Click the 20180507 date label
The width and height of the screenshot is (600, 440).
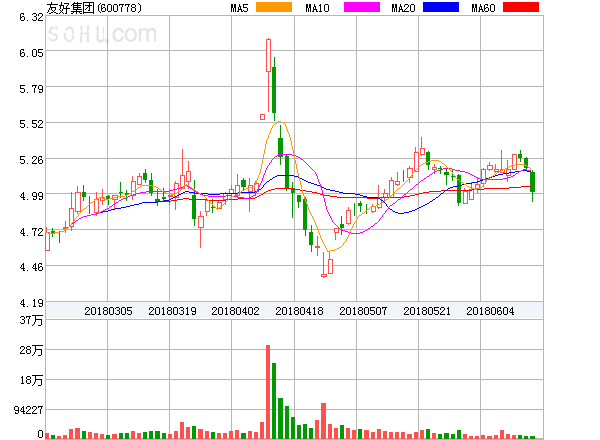tap(363, 311)
